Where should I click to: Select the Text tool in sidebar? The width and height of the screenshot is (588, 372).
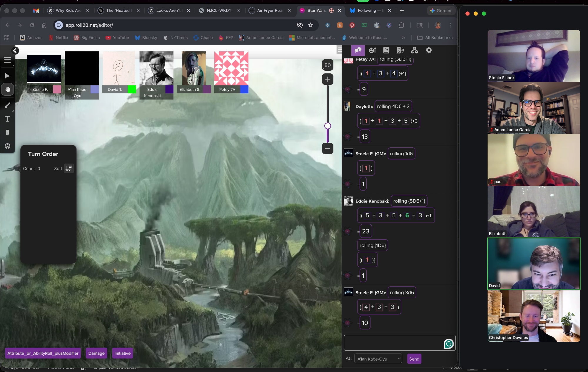(x=8, y=119)
